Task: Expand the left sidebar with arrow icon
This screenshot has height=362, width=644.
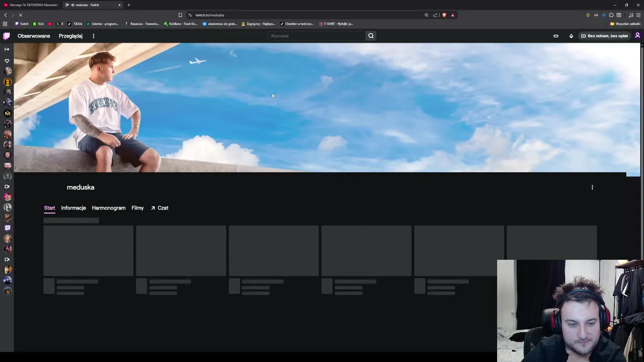Action: click(7, 49)
